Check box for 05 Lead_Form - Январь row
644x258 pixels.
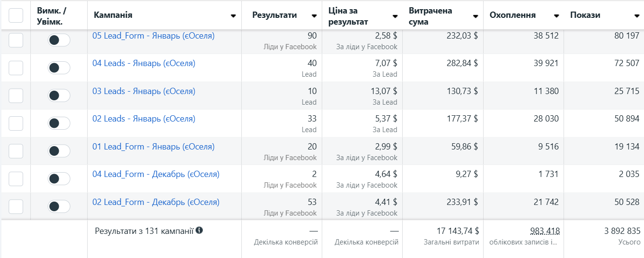(16, 41)
